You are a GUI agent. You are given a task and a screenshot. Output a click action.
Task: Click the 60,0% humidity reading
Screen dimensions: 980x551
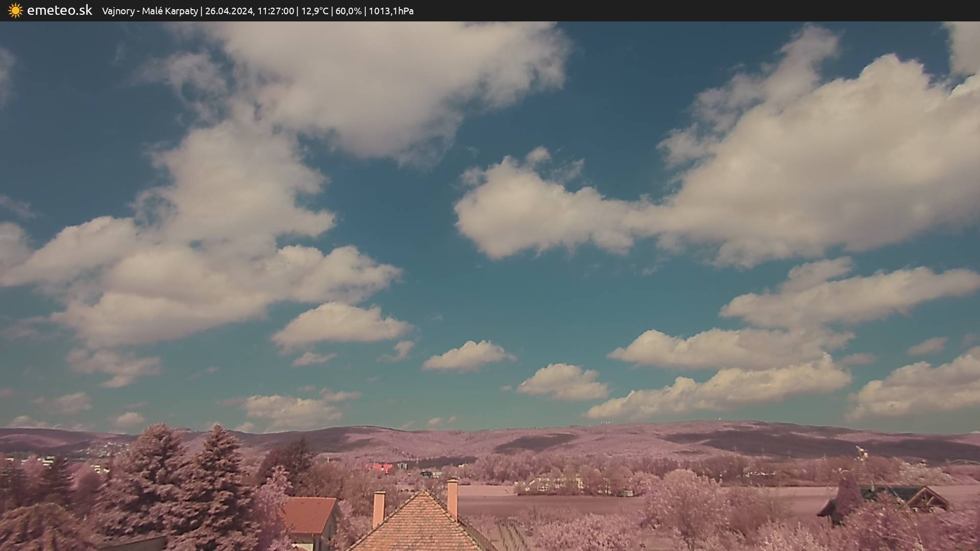348,11
